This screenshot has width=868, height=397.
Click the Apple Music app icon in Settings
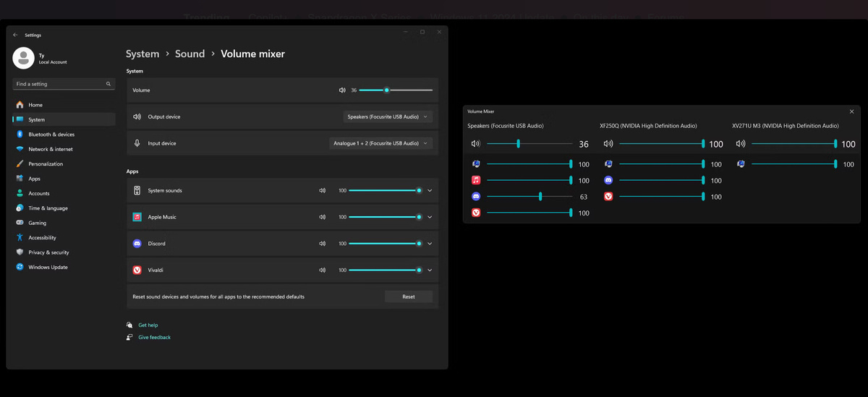tap(137, 217)
